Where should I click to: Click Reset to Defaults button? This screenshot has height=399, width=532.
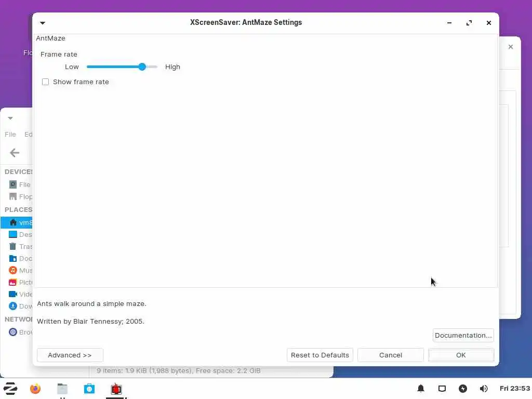(x=320, y=355)
